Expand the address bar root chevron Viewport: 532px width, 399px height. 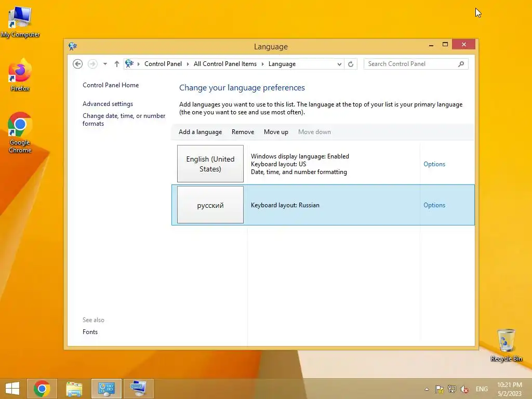(138, 64)
